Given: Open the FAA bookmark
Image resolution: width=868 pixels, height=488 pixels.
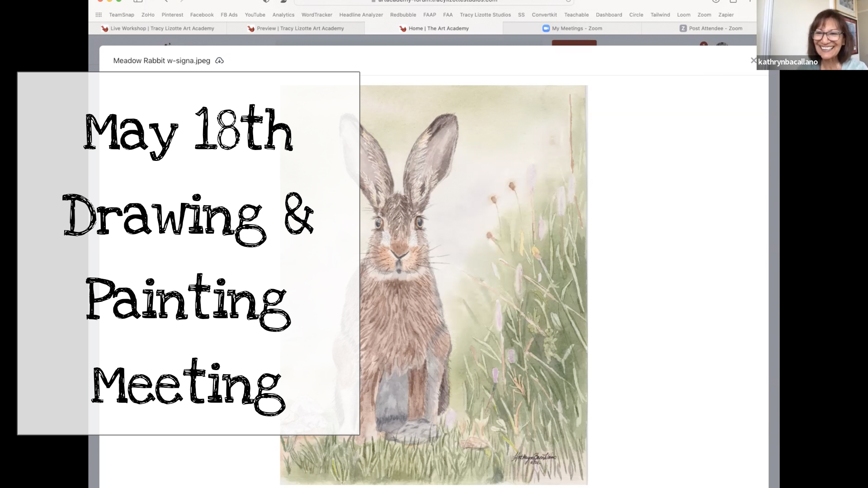Looking at the screenshot, I should 448,15.
